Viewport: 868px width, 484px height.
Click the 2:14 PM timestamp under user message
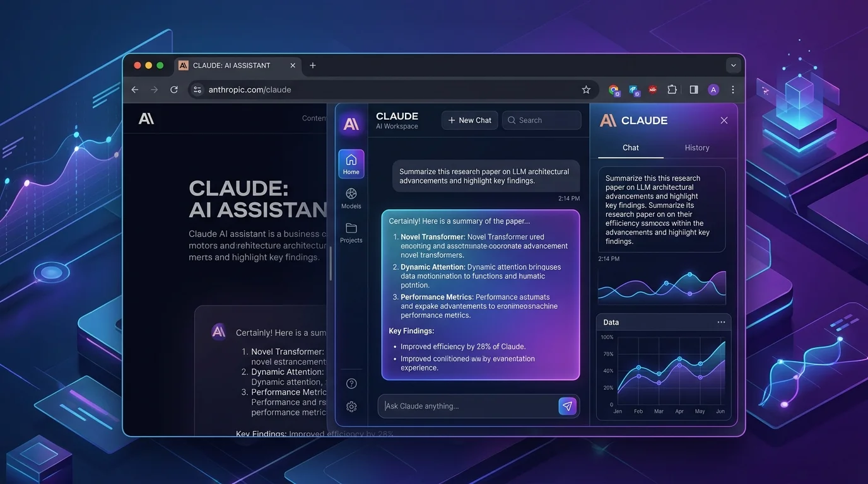pos(568,199)
